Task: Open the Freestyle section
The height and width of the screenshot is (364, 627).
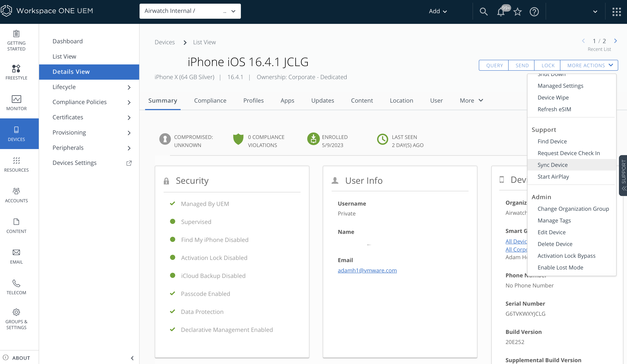Action: [x=16, y=72]
